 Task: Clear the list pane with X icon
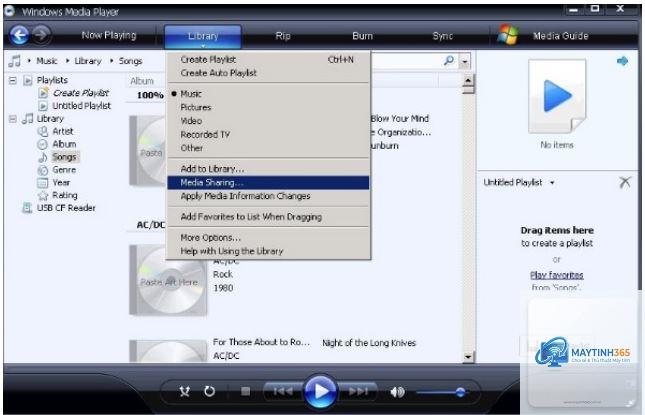625,182
